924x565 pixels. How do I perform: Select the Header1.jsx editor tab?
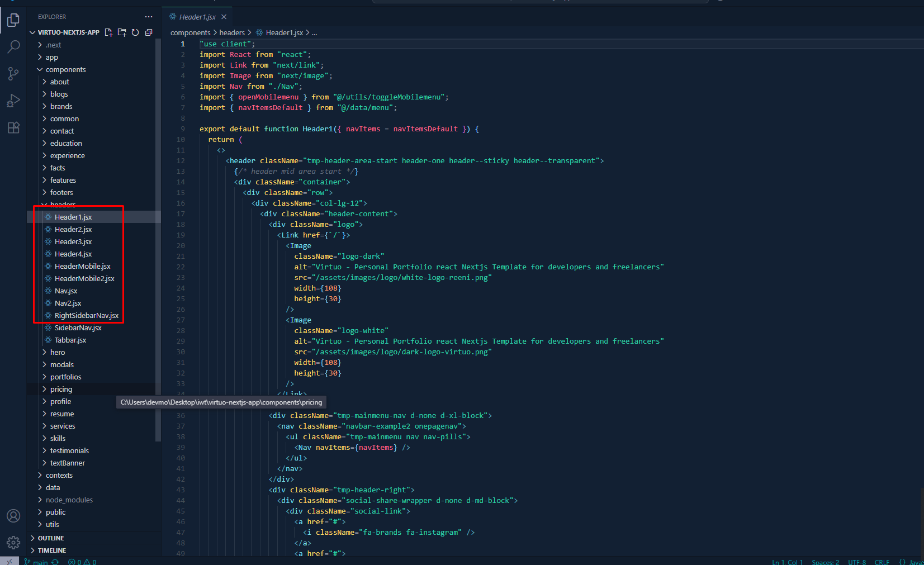[197, 17]
